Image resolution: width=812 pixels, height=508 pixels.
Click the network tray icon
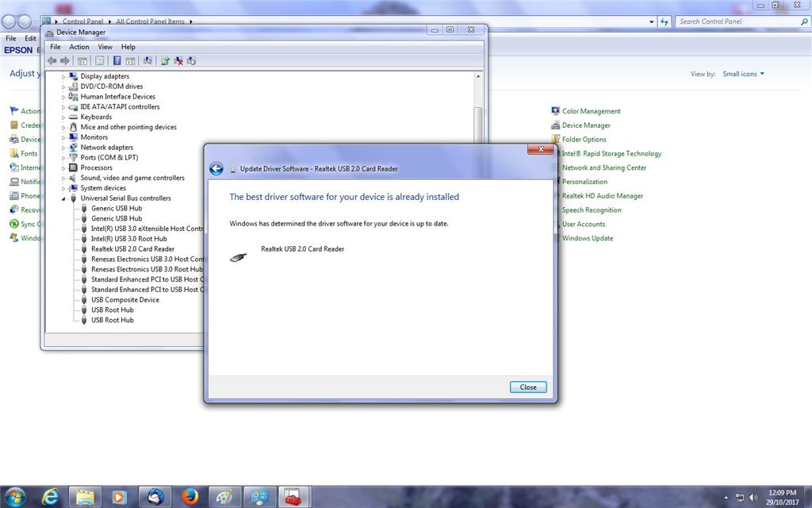coord(740,497)
